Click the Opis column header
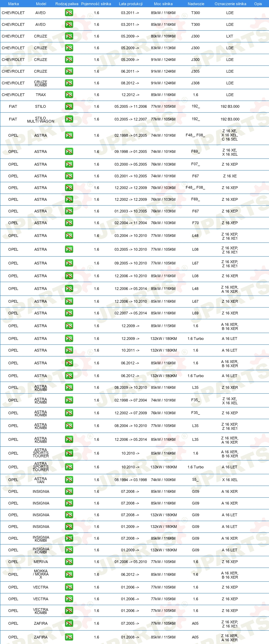The width and height of the screenshot is (269, 644). pyautogui.click(x=258, y=4)
